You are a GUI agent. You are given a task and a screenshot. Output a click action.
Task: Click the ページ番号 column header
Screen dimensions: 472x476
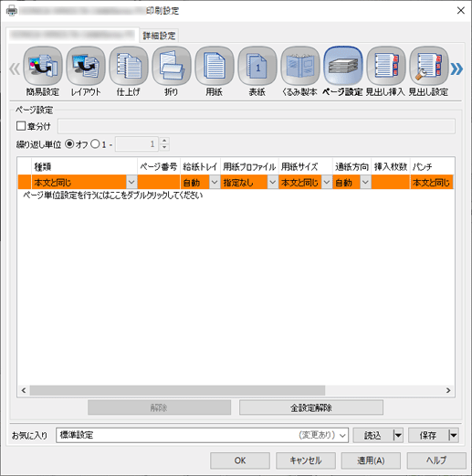coord(159,166)
